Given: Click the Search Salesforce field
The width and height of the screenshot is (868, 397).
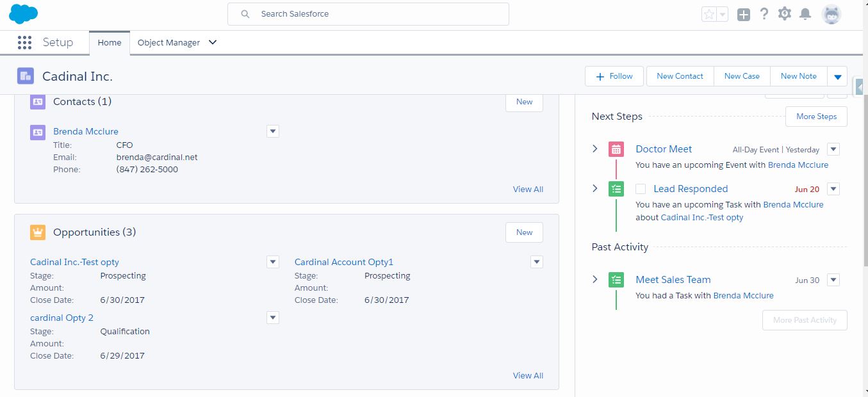Looking at the screenshot, I should 368,13.
